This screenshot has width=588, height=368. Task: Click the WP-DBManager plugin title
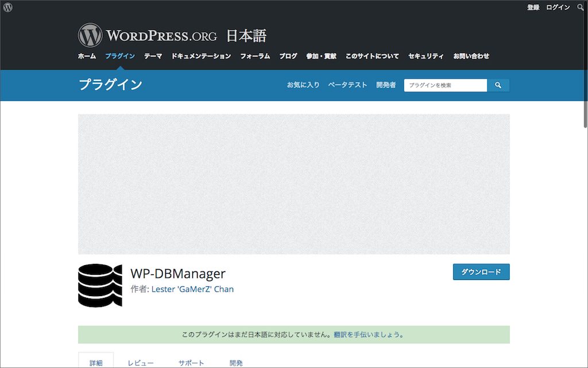point(178,273)
